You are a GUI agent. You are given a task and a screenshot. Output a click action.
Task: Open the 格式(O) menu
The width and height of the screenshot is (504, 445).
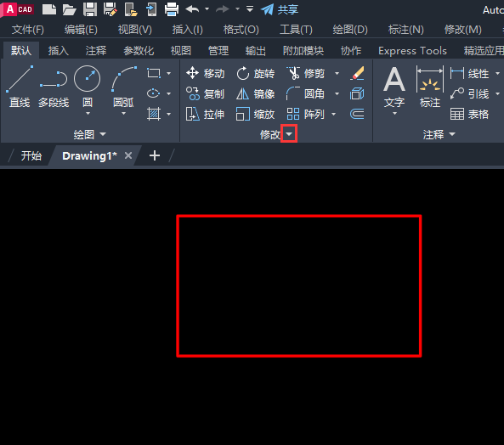point(241,30)
